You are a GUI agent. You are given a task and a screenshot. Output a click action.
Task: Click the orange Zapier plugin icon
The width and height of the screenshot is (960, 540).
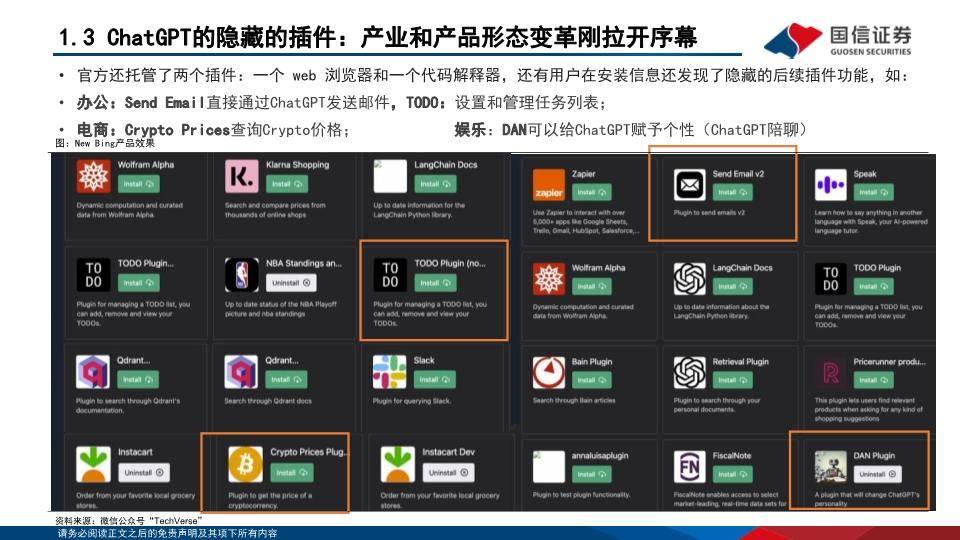pos(549,184)
